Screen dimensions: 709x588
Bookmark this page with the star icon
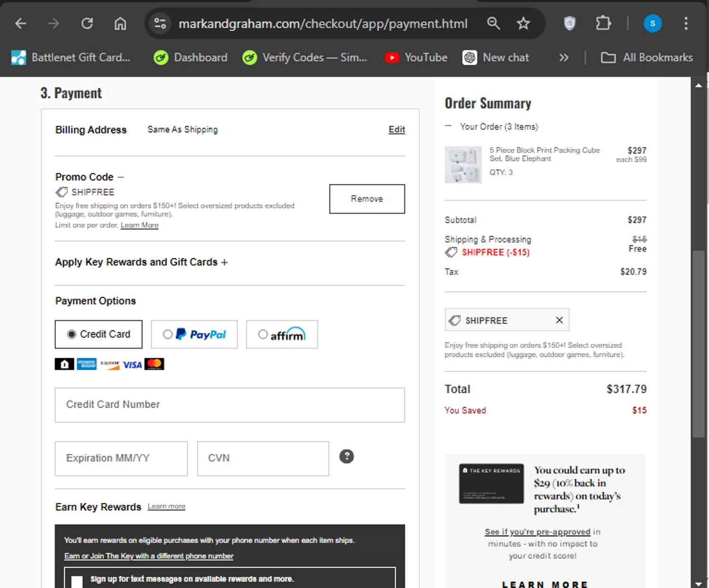(523, 23)
